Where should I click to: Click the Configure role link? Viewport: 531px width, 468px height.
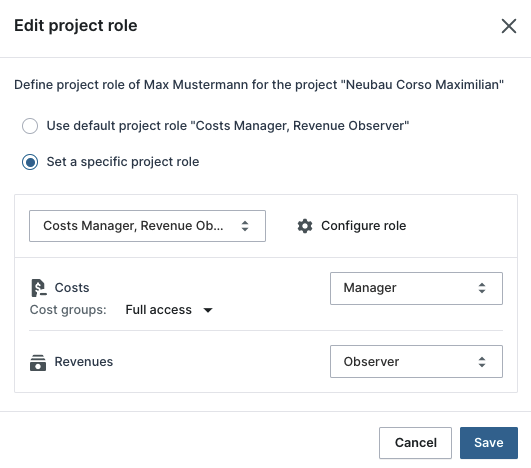coord(363,226)
